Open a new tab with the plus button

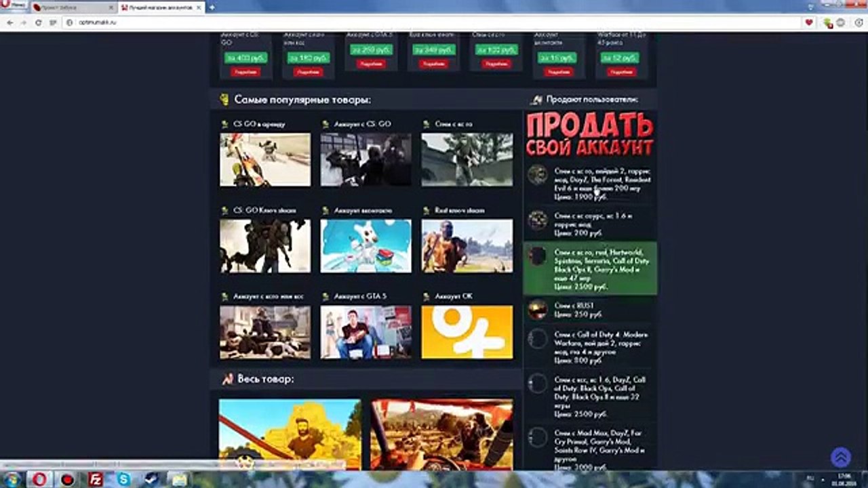coord(212,7)
